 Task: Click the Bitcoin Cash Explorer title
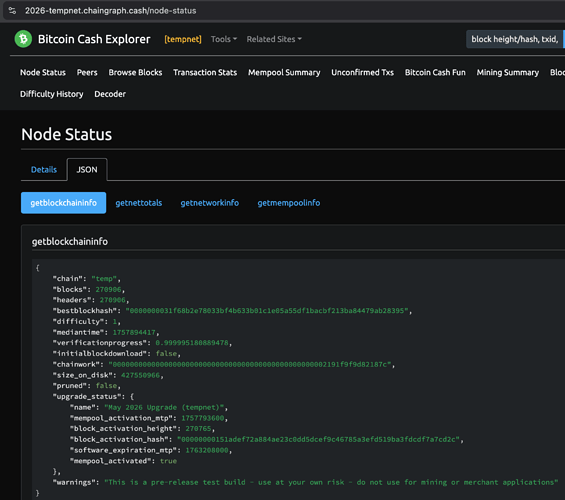[94, 39]
